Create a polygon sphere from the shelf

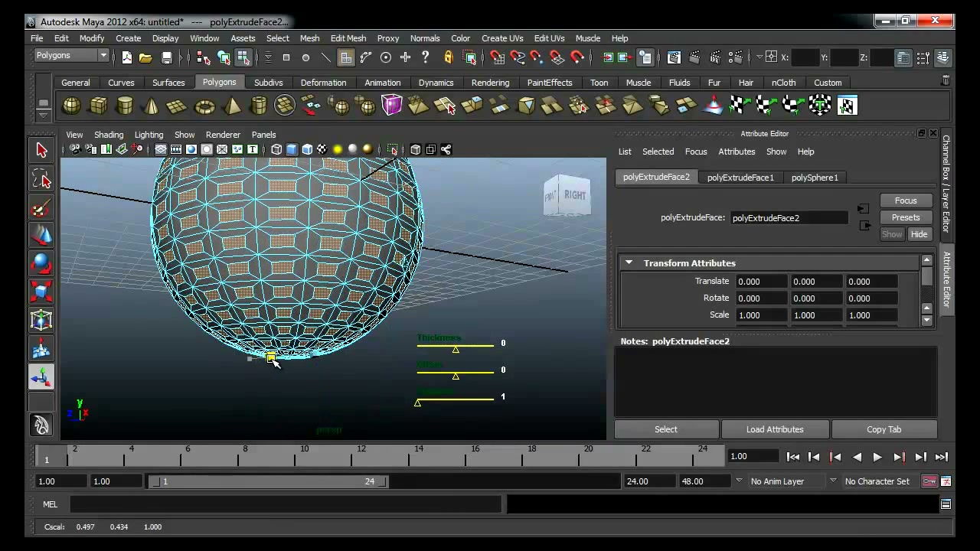71,106
